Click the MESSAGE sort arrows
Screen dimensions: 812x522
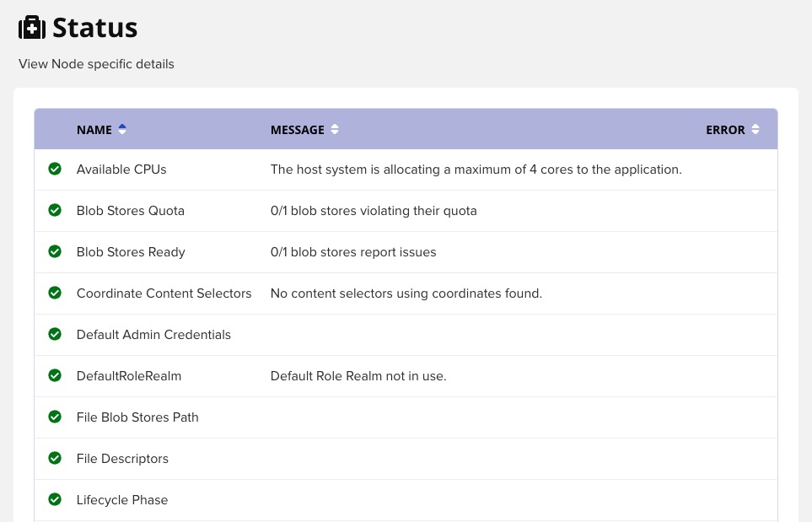[x=334, y=128]
